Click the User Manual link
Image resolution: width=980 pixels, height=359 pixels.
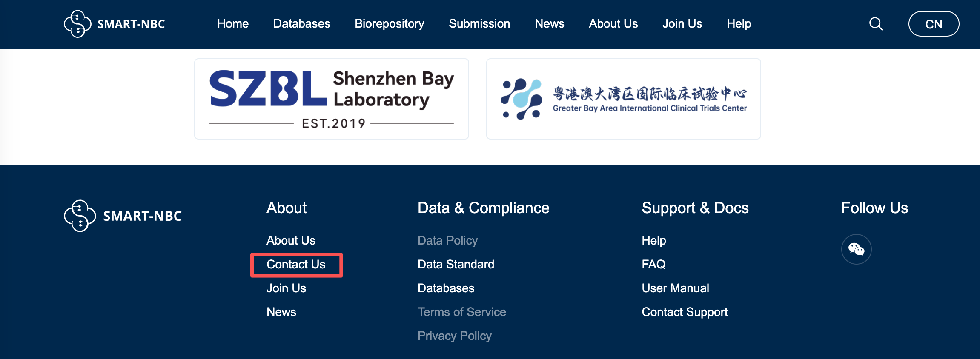point(675,288)
